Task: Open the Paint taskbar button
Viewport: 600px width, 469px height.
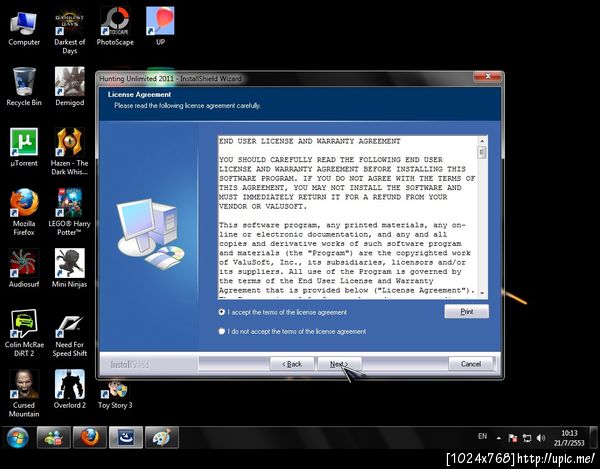Action: coord(161,438)
